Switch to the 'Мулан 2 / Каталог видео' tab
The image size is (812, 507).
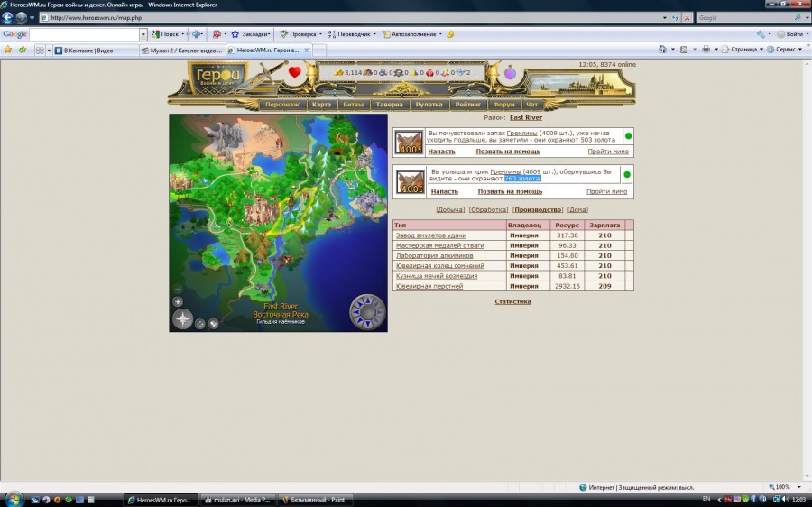(182, 51)
